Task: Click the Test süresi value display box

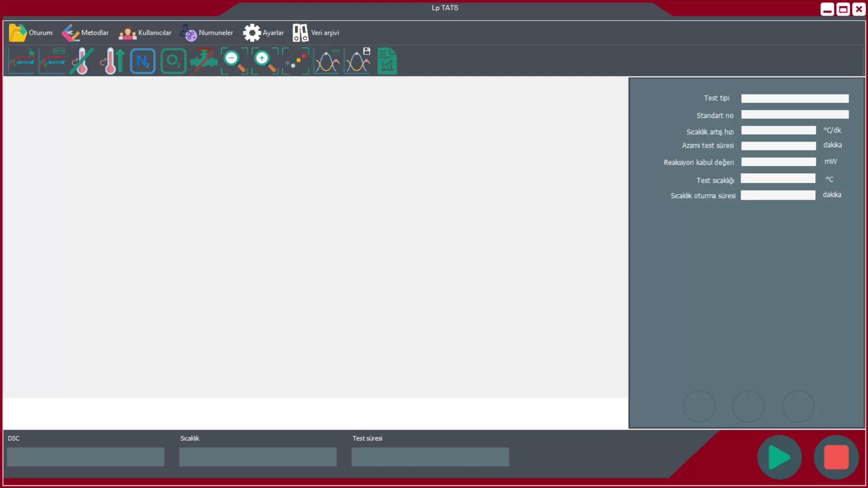Action: click(x=430, y=457)
